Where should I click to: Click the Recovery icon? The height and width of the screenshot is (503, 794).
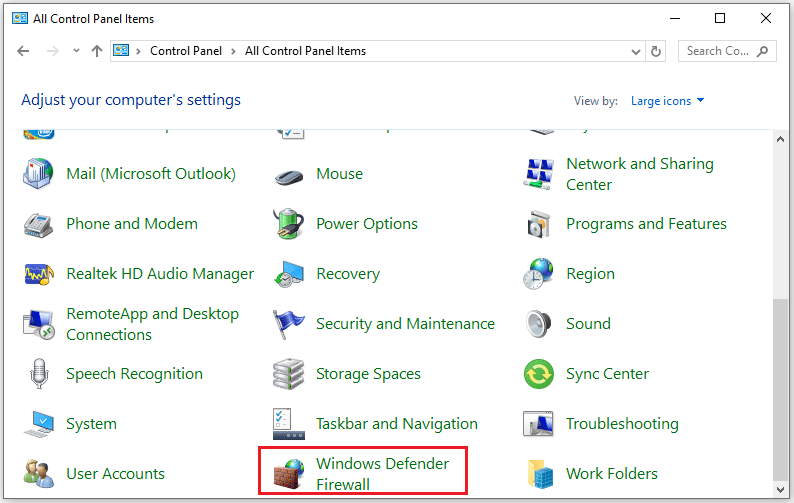click(289, 274)
